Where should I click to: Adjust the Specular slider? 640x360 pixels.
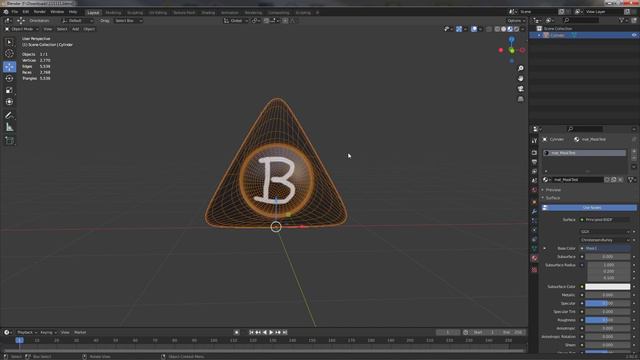607,303
